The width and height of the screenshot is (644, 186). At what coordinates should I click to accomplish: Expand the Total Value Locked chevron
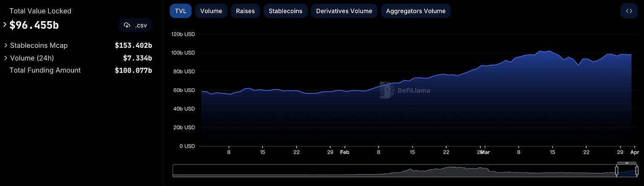pyautogui.click(x=5, y=25)
